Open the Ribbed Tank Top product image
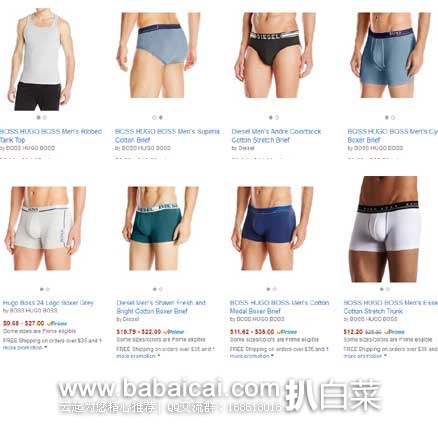438x424 pixels. pos(41,59)
